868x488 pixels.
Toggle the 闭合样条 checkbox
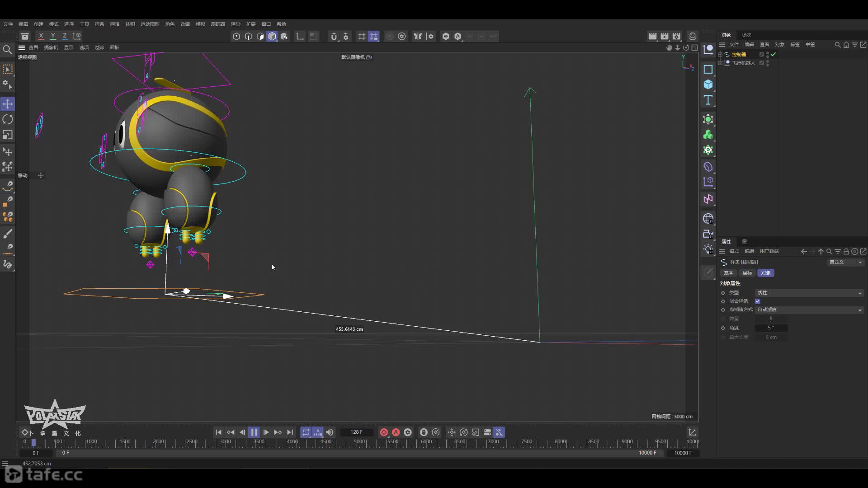click(758, 301)
